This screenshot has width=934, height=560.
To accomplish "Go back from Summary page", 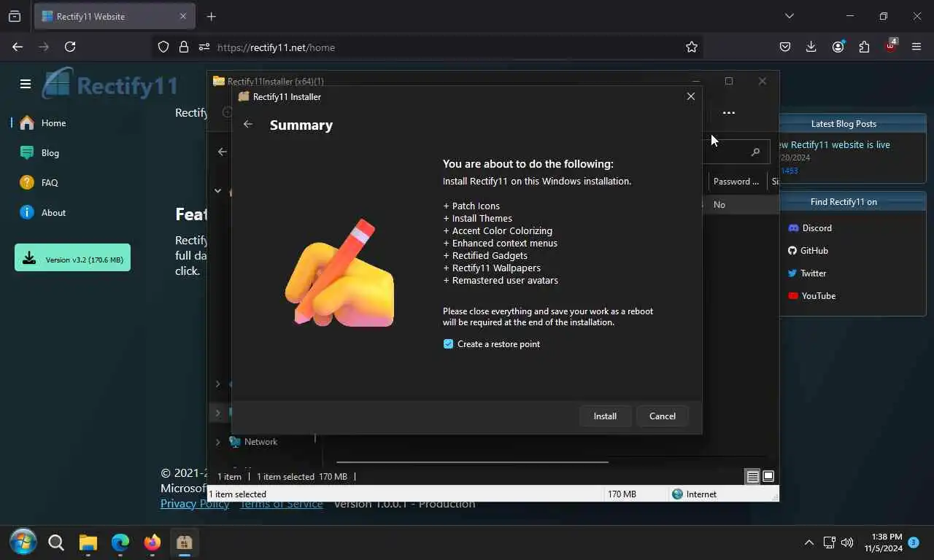I will 248,124.
